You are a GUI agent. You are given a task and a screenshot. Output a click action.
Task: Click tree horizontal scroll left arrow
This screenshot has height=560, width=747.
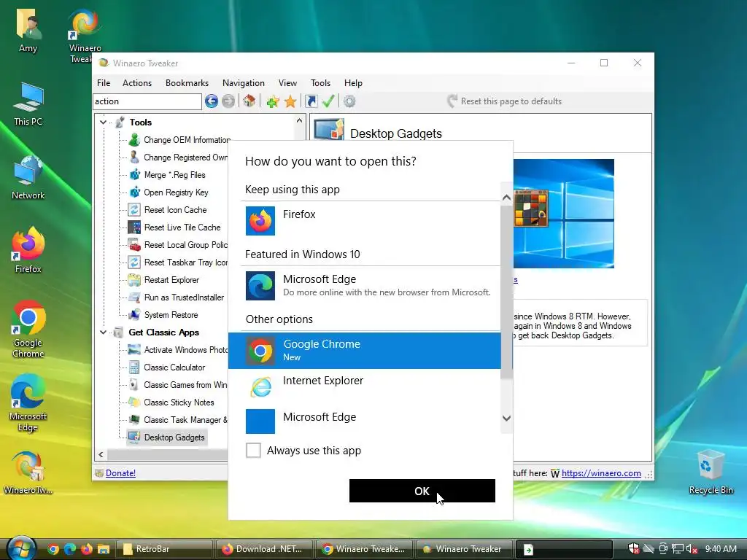click(101, 454)
